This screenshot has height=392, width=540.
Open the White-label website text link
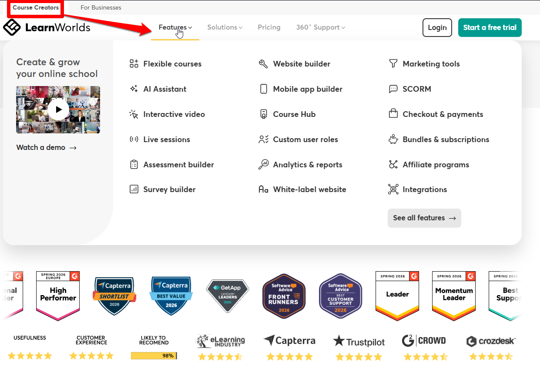point(310,189)
